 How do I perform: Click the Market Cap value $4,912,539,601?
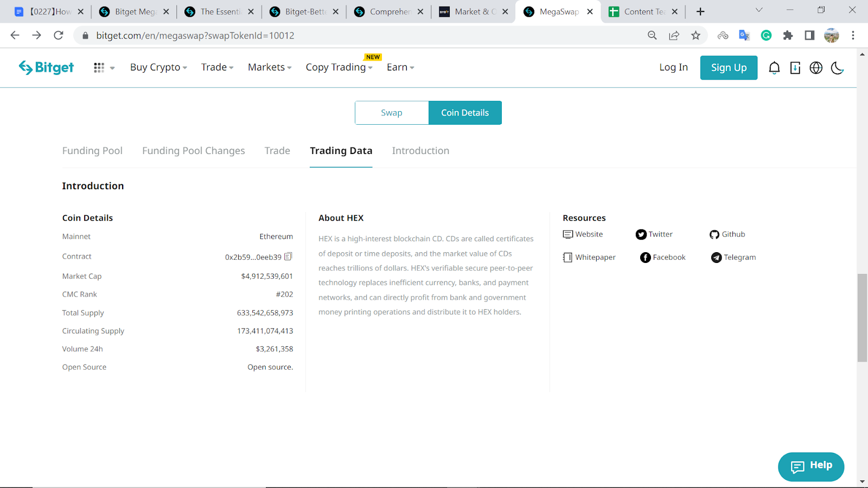coord(267,277)
